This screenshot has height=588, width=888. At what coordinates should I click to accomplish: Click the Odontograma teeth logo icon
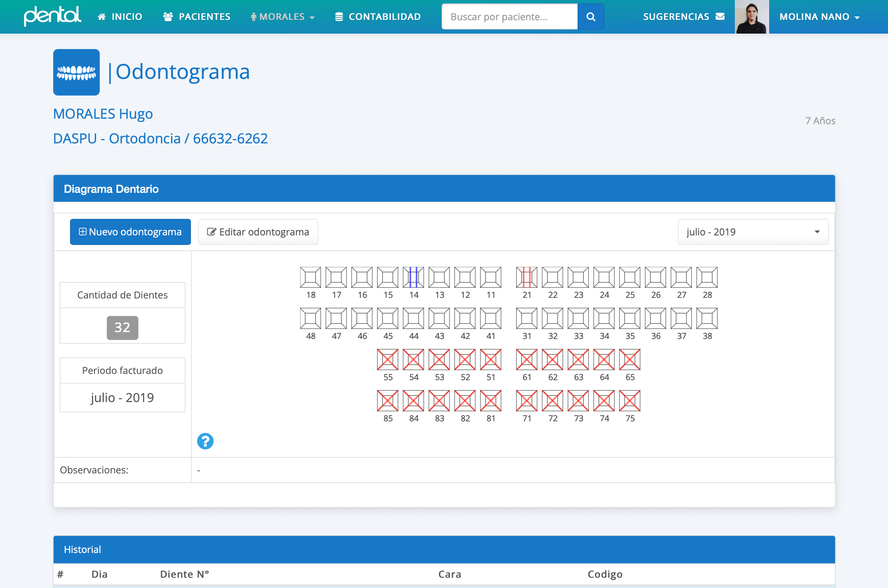click(x=77, y=72)
